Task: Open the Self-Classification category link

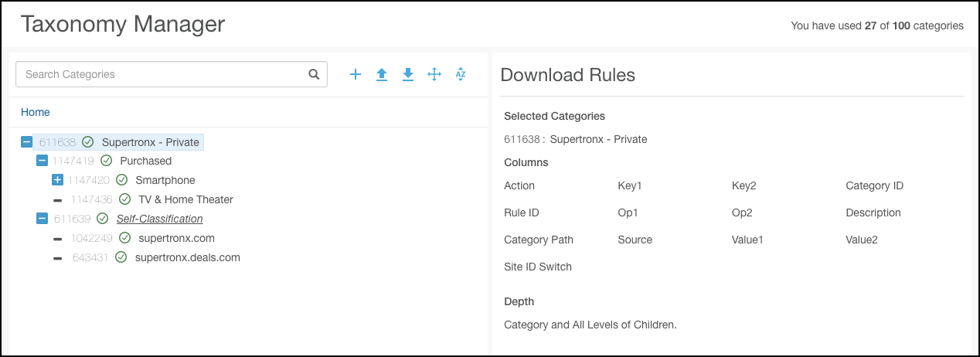Action: [159, 219]
